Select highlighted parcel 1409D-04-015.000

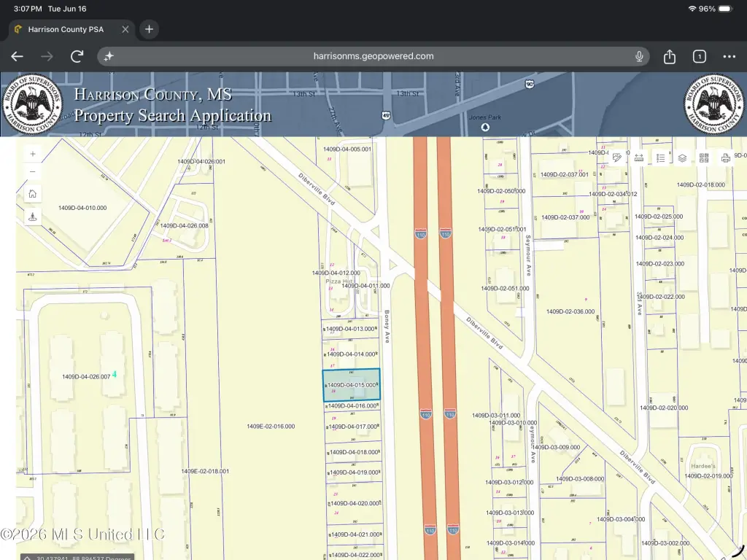(x=351, y=385)
